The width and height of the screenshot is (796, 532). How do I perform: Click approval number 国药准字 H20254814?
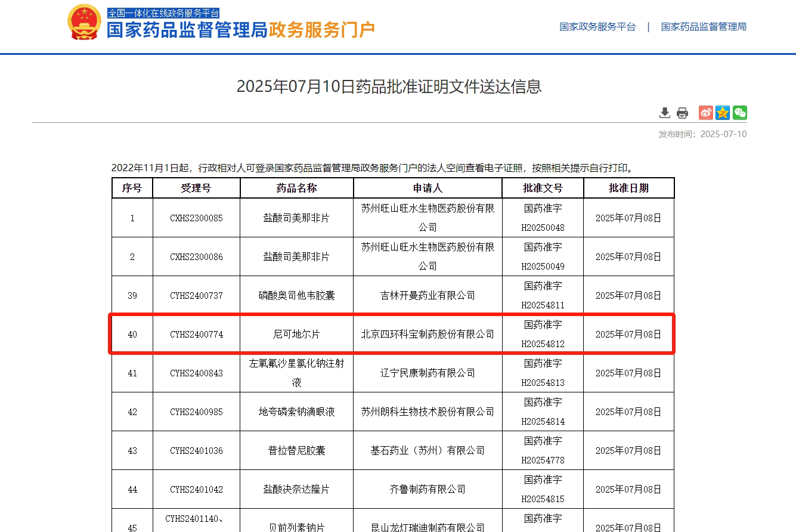543,412
